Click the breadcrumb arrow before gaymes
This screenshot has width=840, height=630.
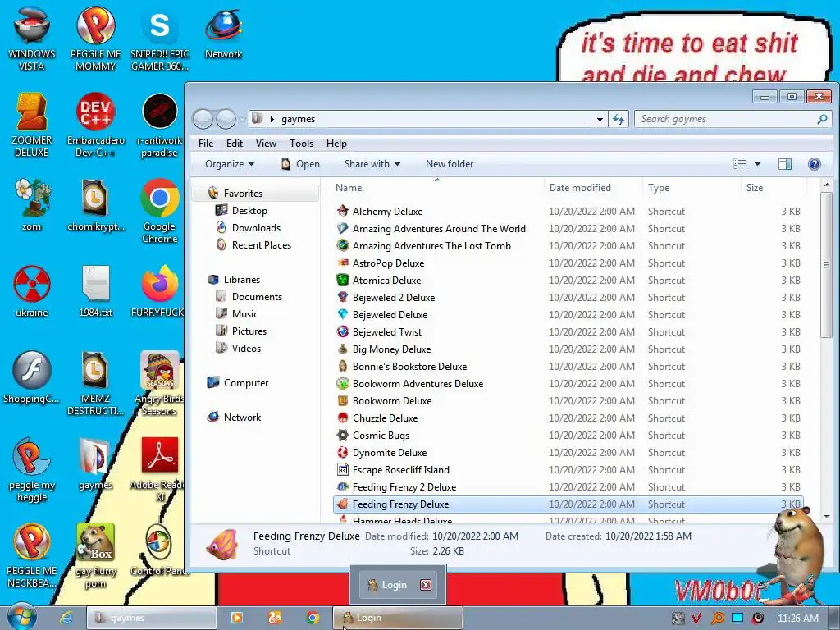pyautogui.click(x=272, y=119)
